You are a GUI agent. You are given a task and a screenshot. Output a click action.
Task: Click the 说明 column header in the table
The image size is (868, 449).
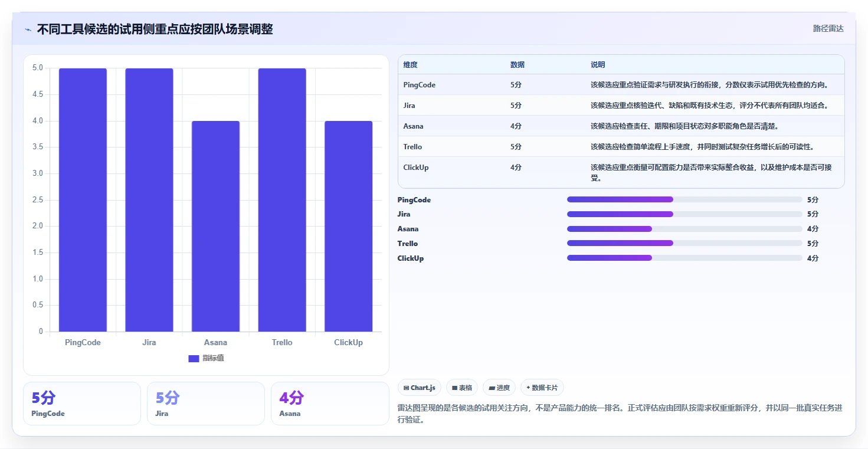coord(598,65)
